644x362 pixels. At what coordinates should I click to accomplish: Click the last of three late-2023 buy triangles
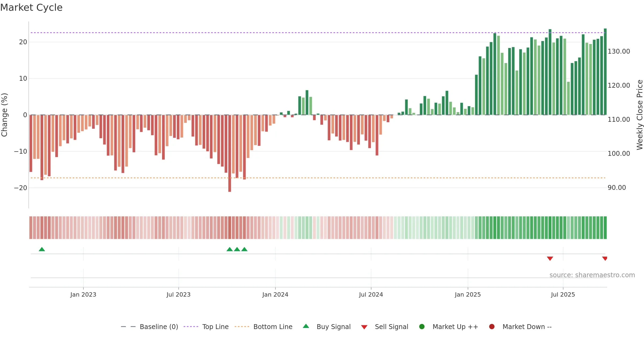(244, 249)
